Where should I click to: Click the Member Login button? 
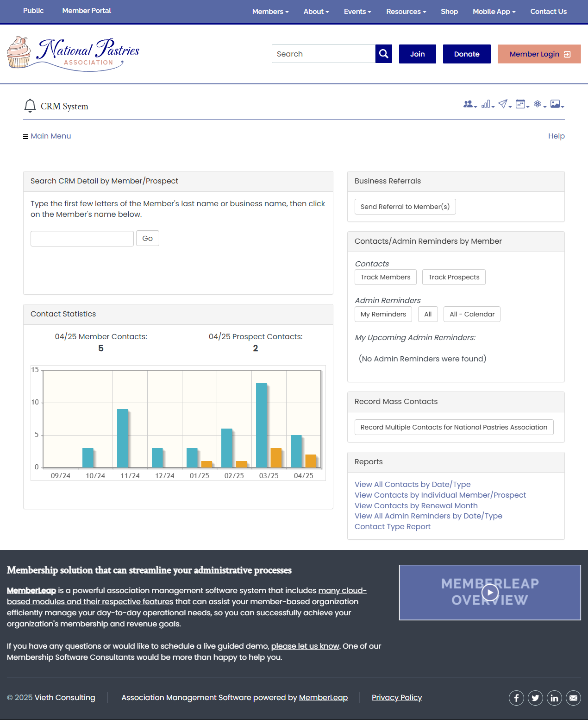point(539,54)
